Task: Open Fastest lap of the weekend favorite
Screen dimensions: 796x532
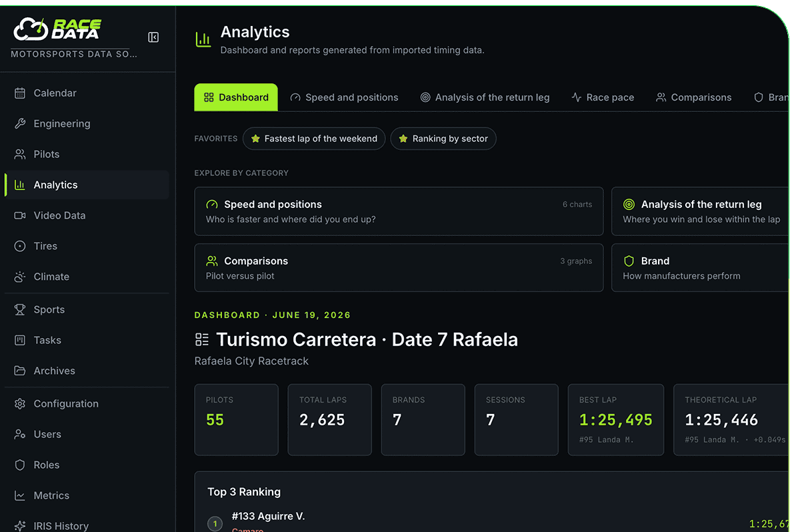Action: (x=314, y=139)
